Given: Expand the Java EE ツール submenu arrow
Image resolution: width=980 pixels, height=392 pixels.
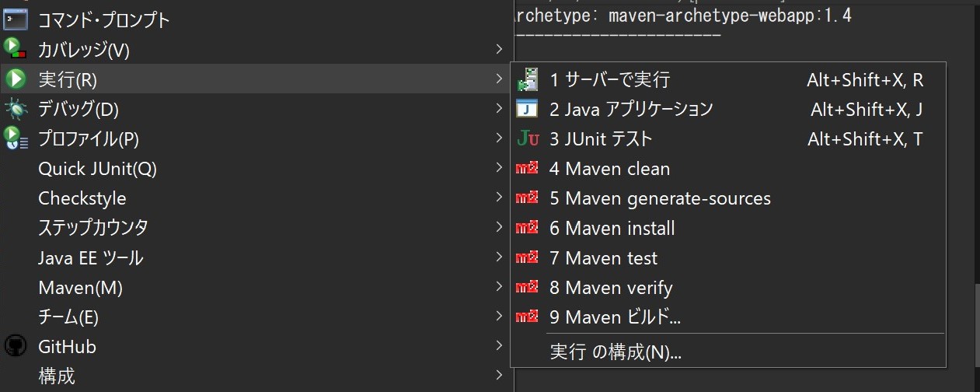Looking at the screenshot, I should point(499,257).
